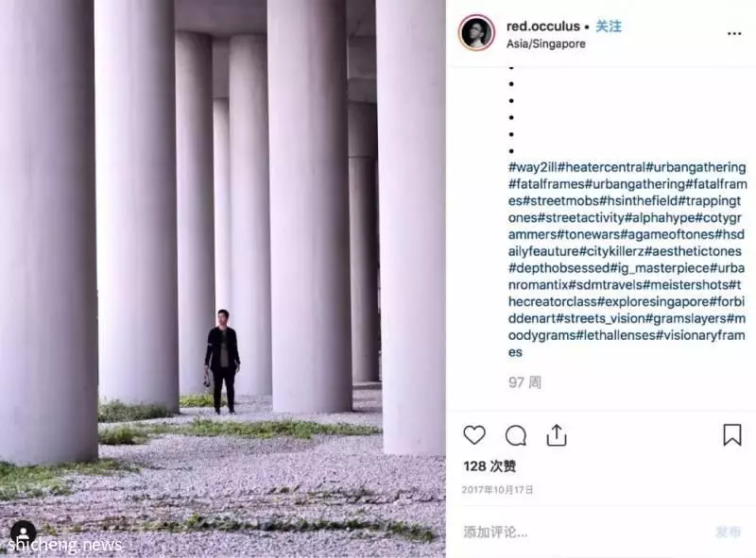This screenshot has height=558, width=756.
Task: Like the post with the heart icon
Action: pyautogui.click(x=474, y=435)
